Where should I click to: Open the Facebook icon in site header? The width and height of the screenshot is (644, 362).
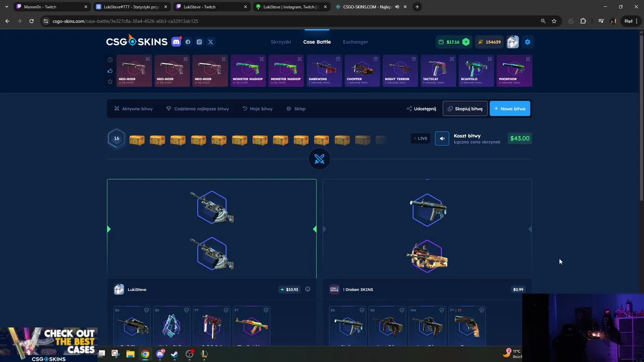(x=188, y=42)
